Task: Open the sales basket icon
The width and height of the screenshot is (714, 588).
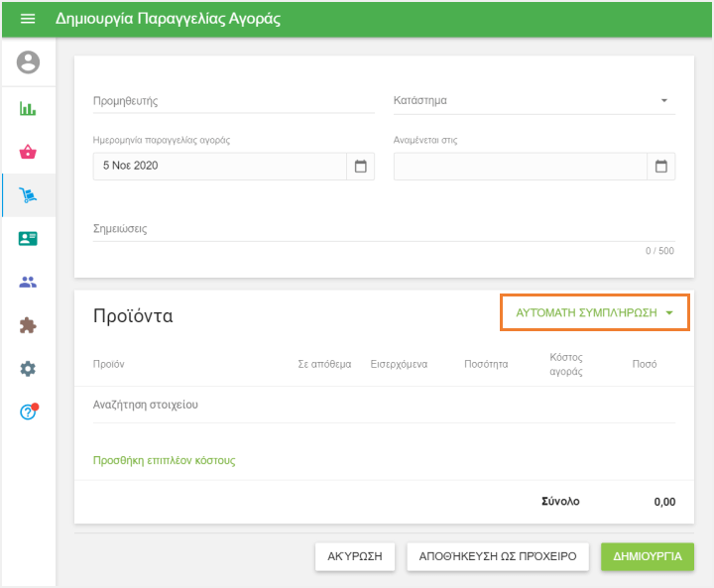Action: coord(28,152)
